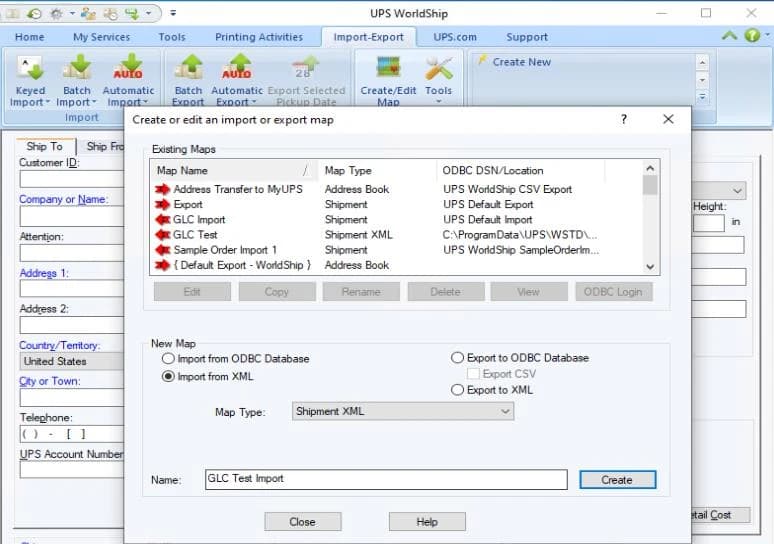Click red arrow icon beside Default Export - WorldShip
The image size is (774, 544).
[x=163, y=266]
